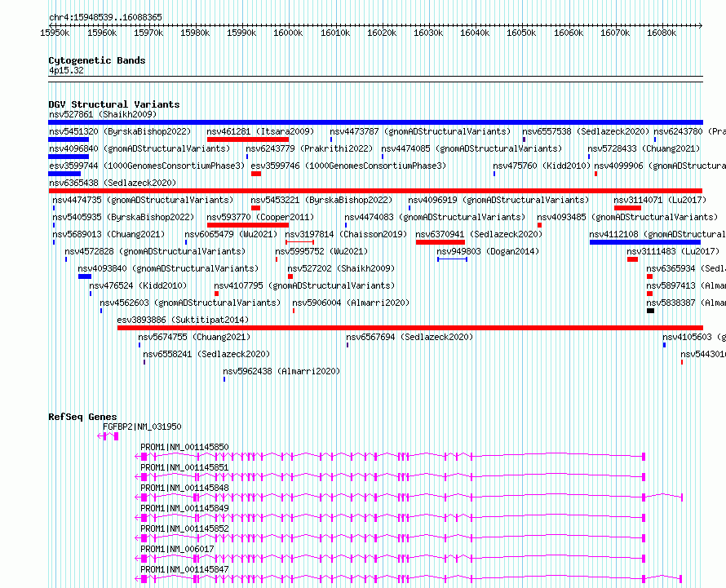Screen dimensions: 726x588
Task: Open nsv4572828 gnomAD variant label
Action: point(155,251)
